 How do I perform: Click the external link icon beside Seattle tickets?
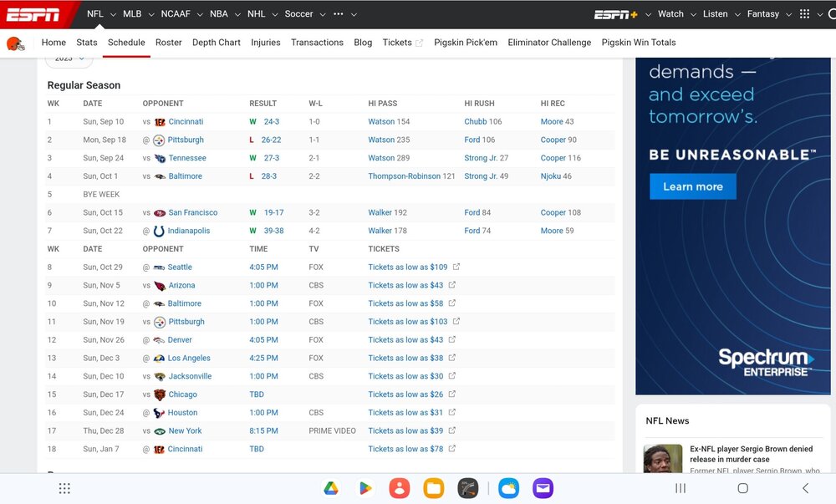[456, 267]
